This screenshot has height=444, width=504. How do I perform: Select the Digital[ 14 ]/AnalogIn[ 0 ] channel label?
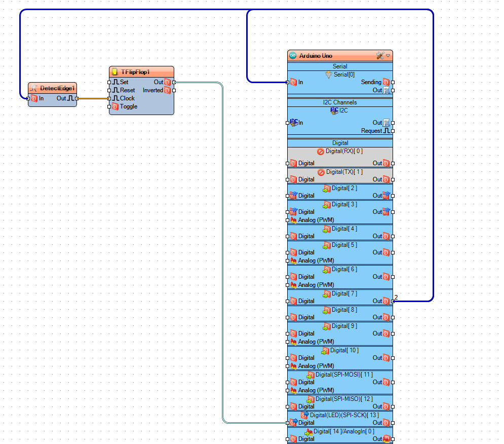pos(344,431)
